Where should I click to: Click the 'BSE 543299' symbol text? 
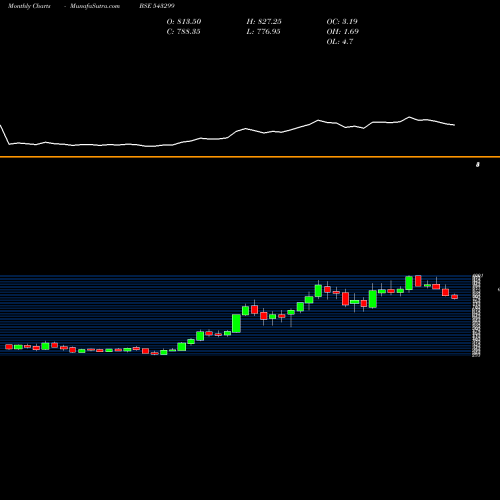[x=157, y=6]
